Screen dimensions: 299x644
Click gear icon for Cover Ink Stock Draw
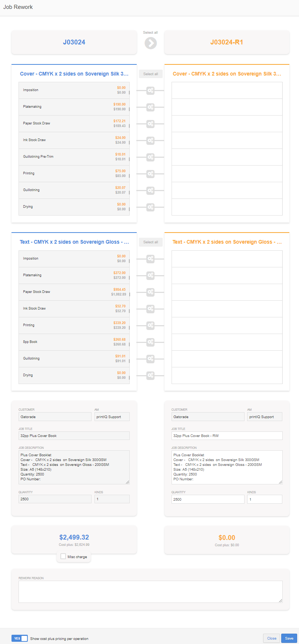pos(150,140)
